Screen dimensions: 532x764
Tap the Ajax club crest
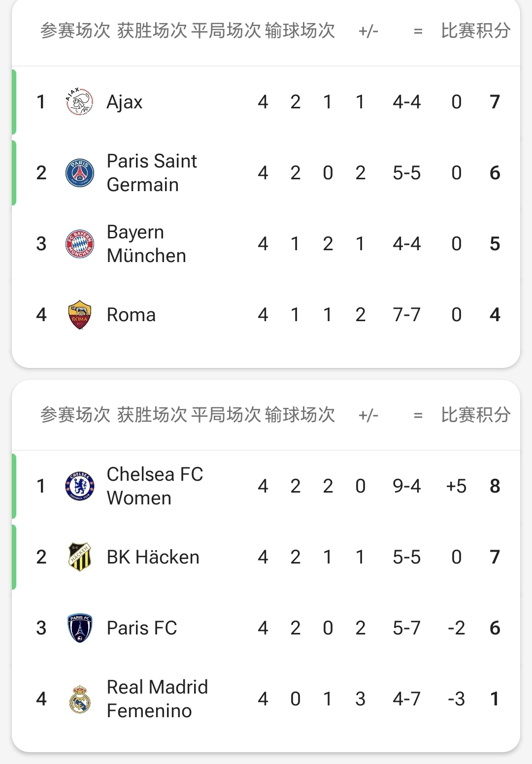(79, 102)
